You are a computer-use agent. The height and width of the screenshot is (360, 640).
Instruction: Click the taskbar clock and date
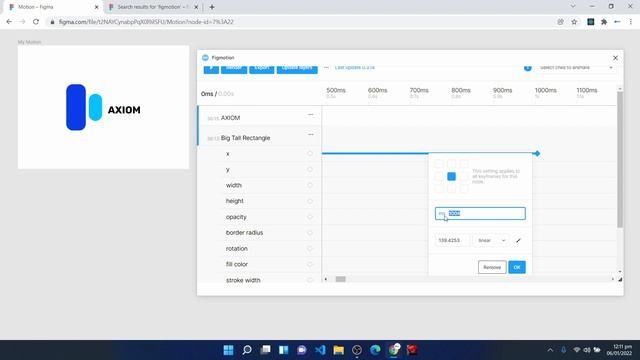tap(619, 350)
